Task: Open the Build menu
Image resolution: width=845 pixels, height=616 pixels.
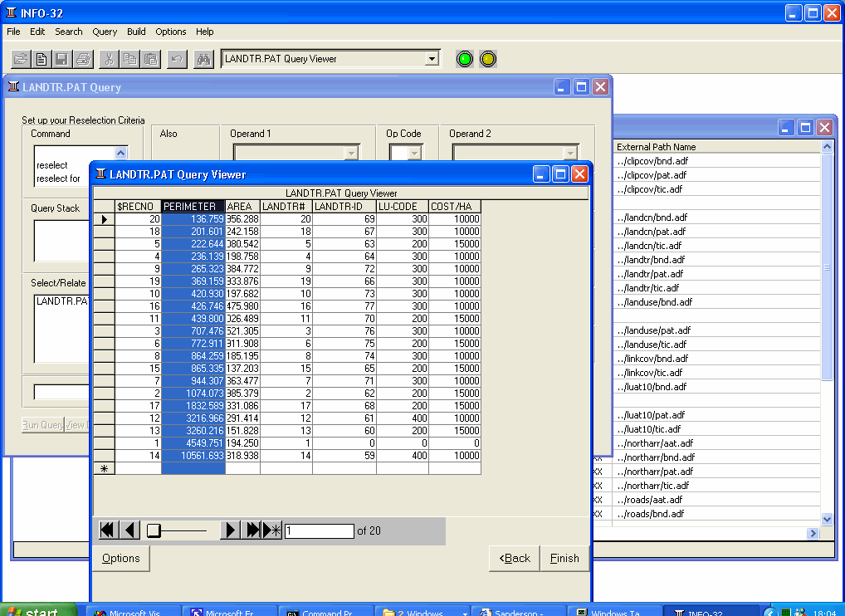Action: pyautogui.click(x=136, y=32)
